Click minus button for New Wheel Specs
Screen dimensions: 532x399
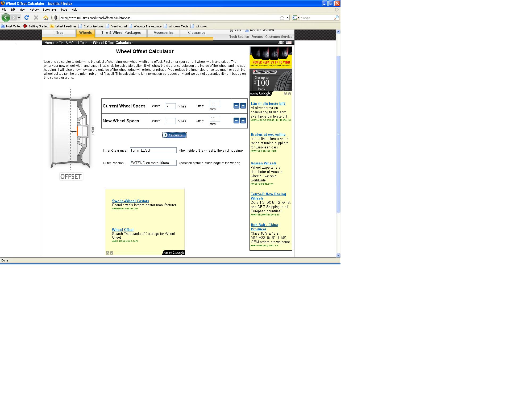tap(236, 120)
